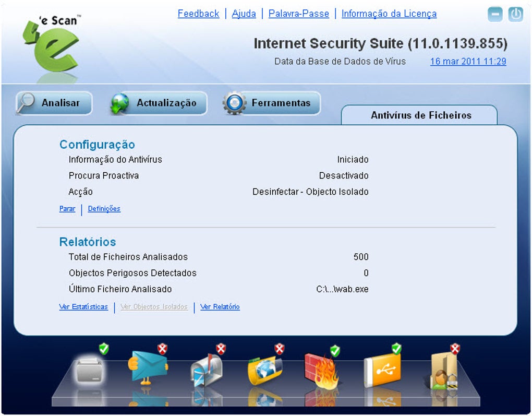Click the Parar link to stop antivirus

[67, 208]
